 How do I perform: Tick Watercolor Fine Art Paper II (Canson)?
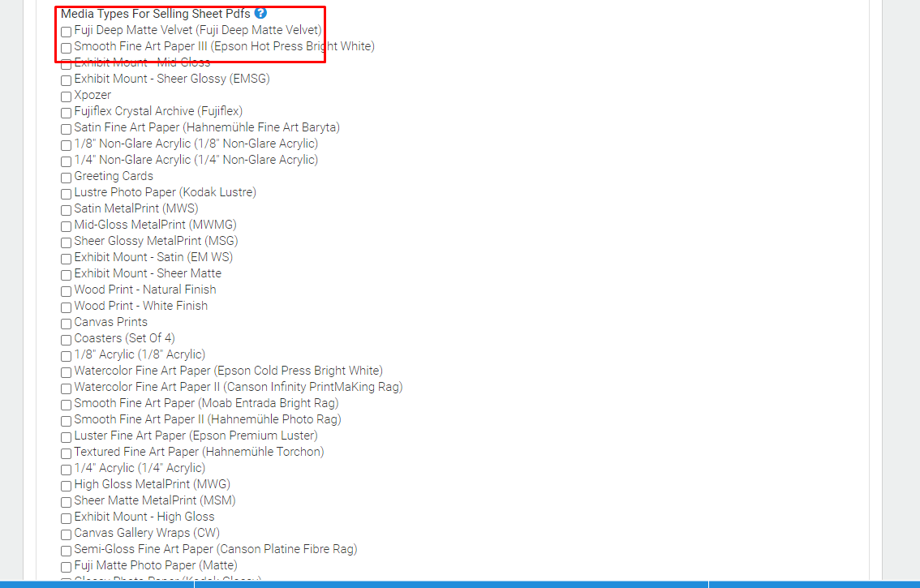click(67, 389)
